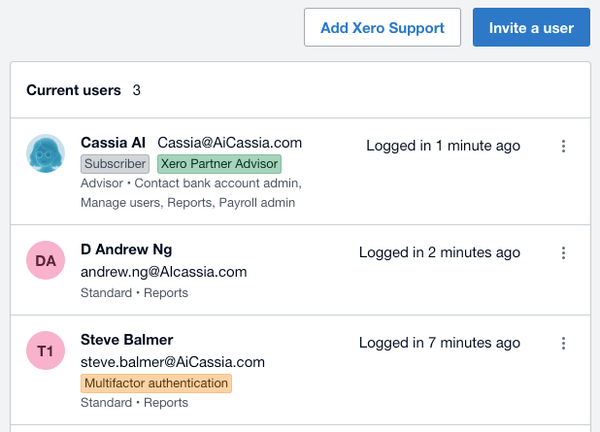Click the Subscriber badge
The image size is (600, 432).
pyautogui.click(x=115, y=164)
